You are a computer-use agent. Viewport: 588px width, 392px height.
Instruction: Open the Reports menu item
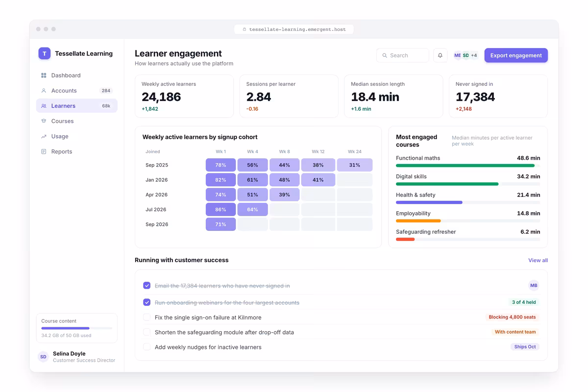tap(77, 151)
